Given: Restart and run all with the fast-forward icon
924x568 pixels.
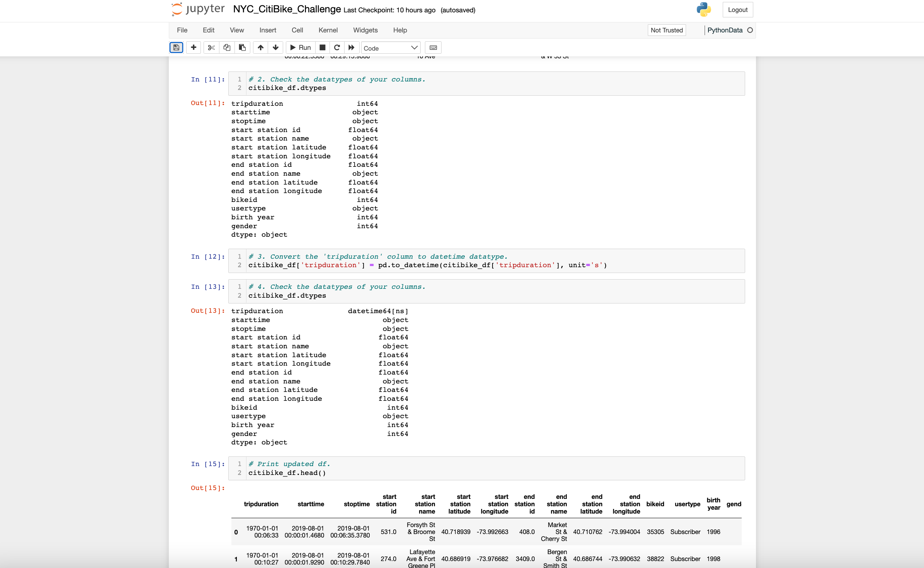Looking at the screenshot, I should pyautogui.click(x=351, y=47).
